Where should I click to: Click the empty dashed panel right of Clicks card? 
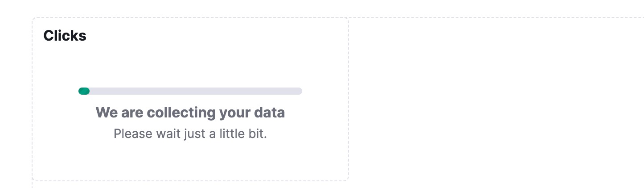tap(495, 98)
